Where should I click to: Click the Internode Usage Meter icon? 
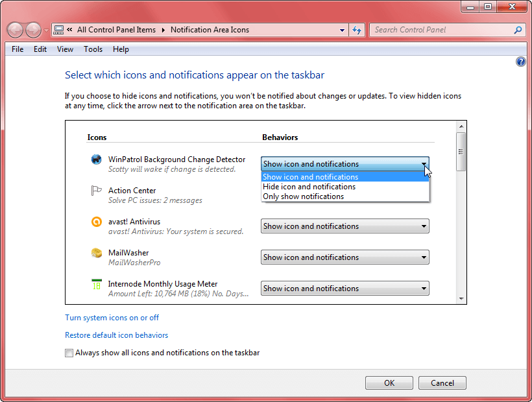point(97,284)
